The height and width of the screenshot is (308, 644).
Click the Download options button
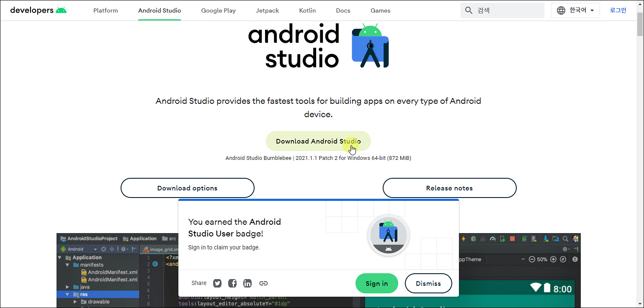pyautogui.click(x=187, y=188)
